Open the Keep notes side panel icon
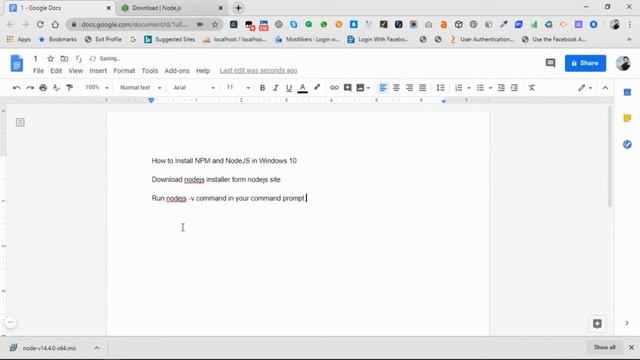Viewport: 640px width, 360px height. [x=627, y=118]
